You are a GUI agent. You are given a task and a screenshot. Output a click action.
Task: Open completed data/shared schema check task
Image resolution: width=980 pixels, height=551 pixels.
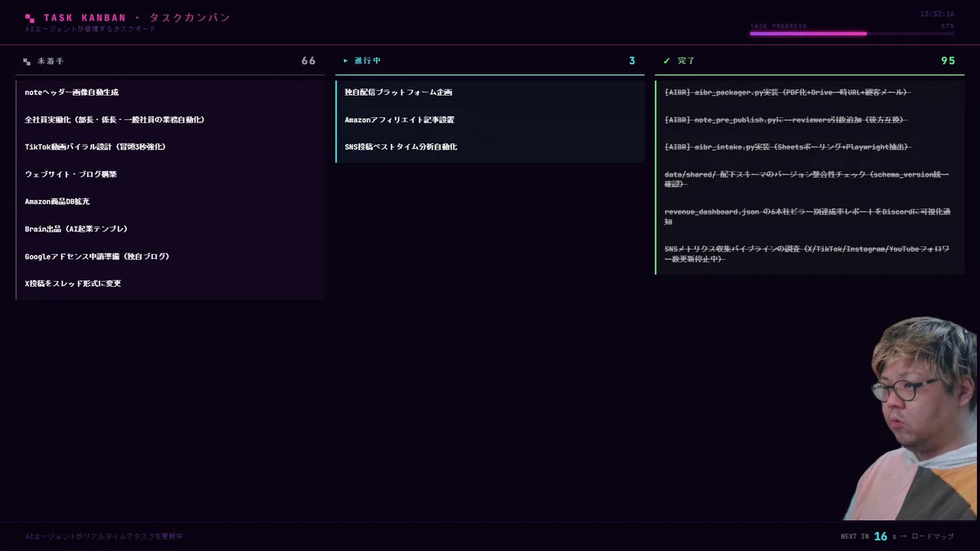tap(810, 179)
